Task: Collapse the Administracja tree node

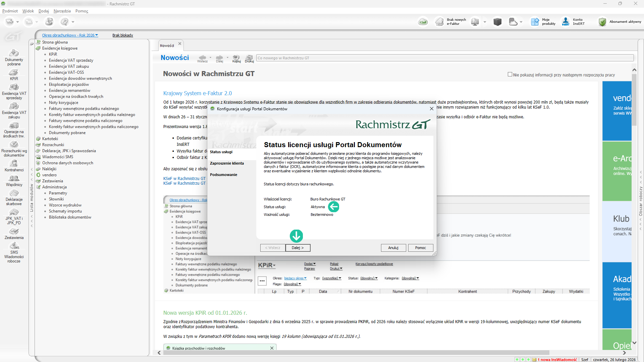Action: [54, 187]
